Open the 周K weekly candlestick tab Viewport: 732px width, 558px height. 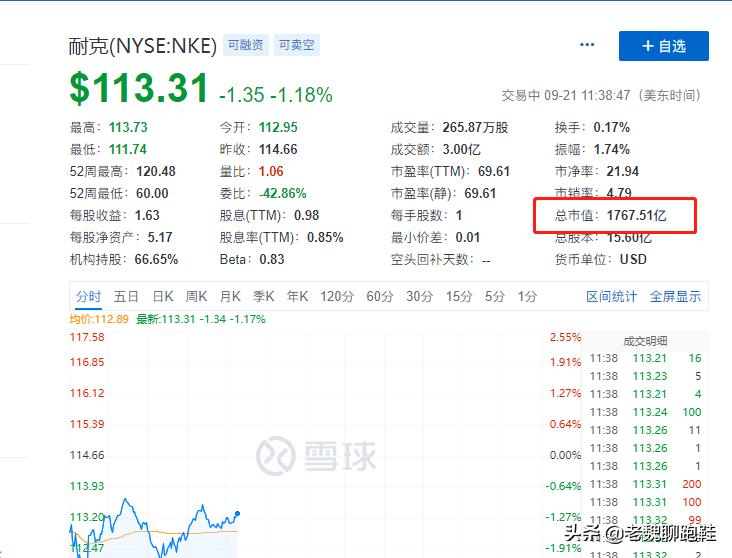[196, 296]
